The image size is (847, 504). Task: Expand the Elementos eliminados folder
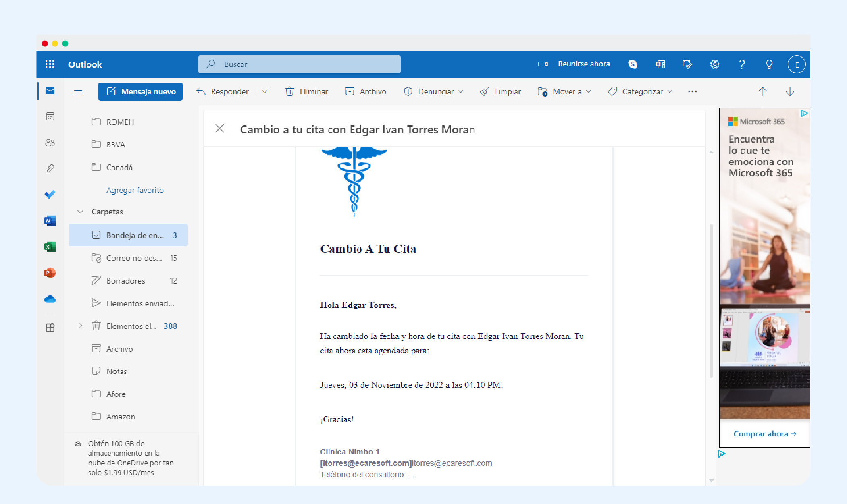pyautogui.click(x=80, y=326)
